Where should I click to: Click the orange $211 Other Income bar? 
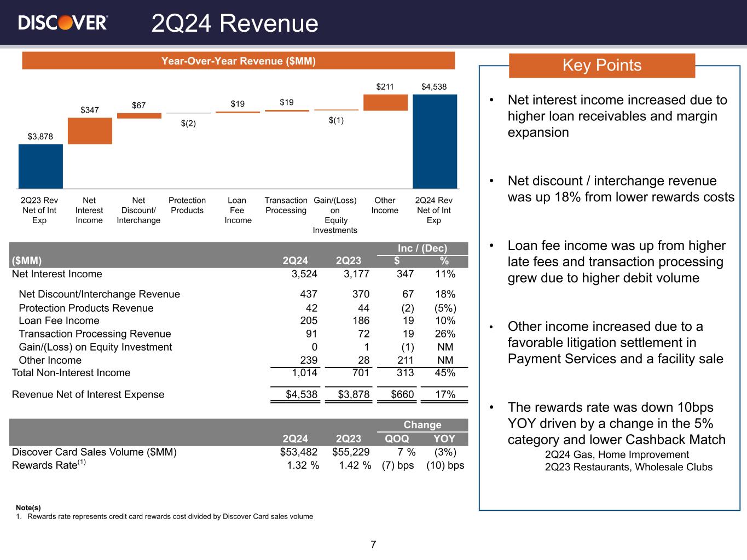(x=385, y=103)
